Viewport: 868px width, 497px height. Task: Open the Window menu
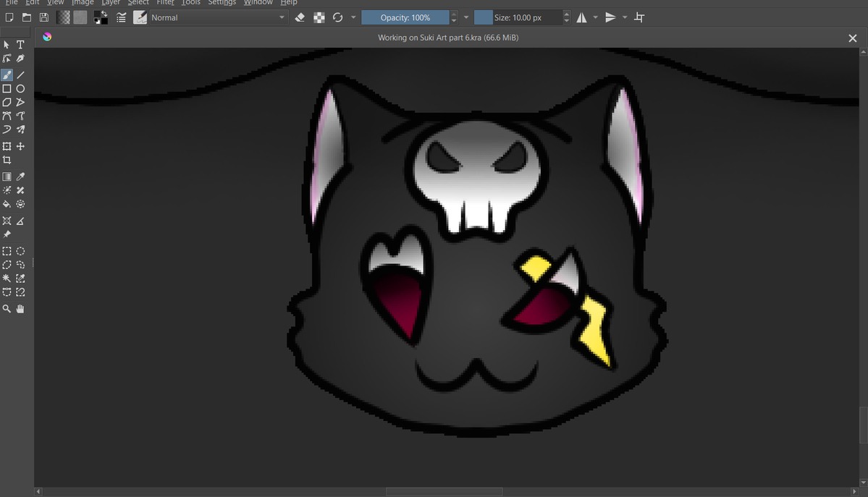click(x=258, y=2)
